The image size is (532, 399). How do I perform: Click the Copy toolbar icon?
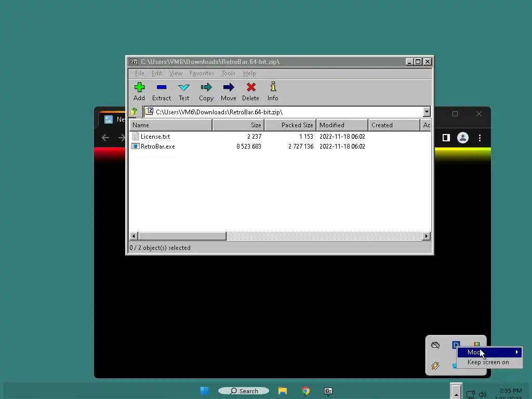coord(206,87)
